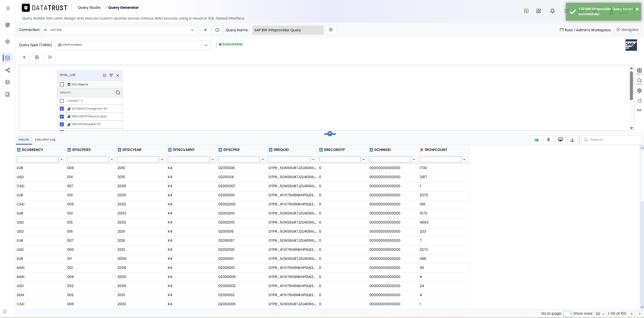Open the apps grid icon in header
Screen dimensions: 644x318
click(x=538, y=11)
